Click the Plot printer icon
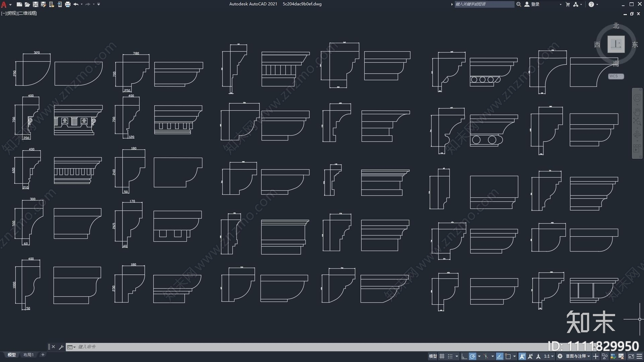644x362 pixels. pyautogui.click(x=68, y=4)
